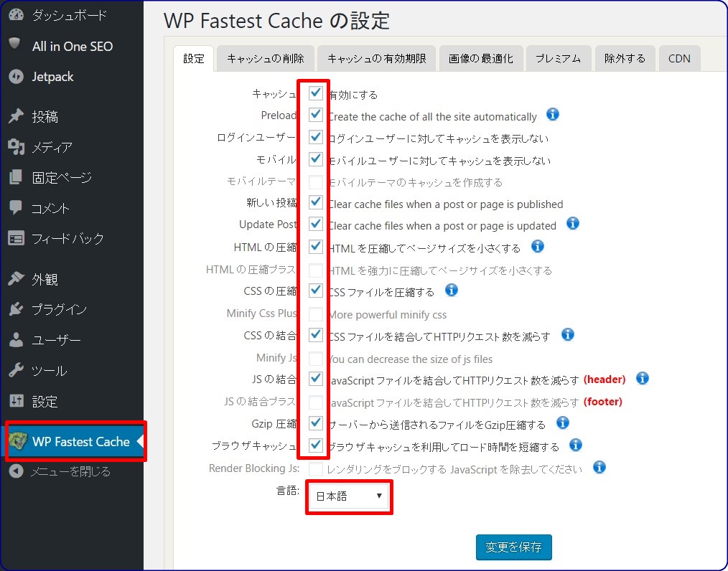Click the info icon on the Render Blocking Js row
The image size is (728, 571).
599,467
